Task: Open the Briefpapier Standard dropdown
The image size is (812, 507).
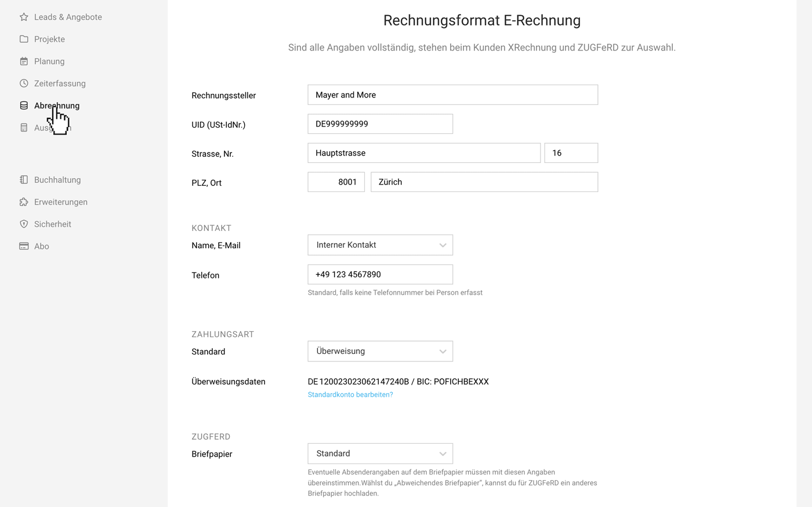Action: coord(380,454)
